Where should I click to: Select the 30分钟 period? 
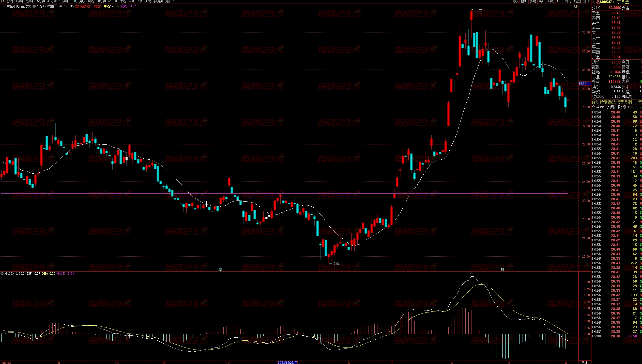(52, 1)
